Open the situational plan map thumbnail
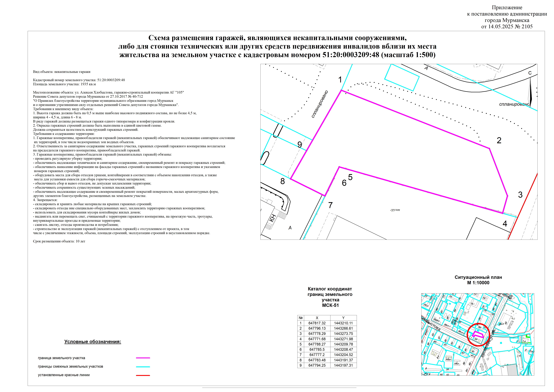 coord(478,334)
